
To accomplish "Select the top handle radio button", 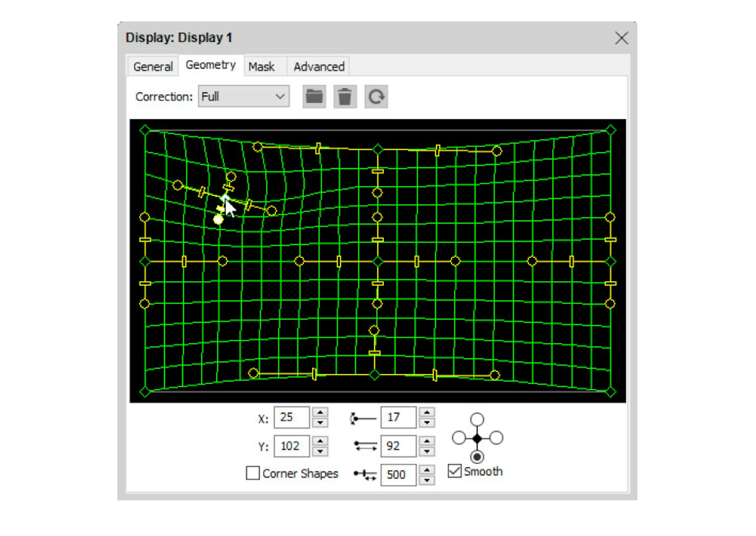I will 477,419.
